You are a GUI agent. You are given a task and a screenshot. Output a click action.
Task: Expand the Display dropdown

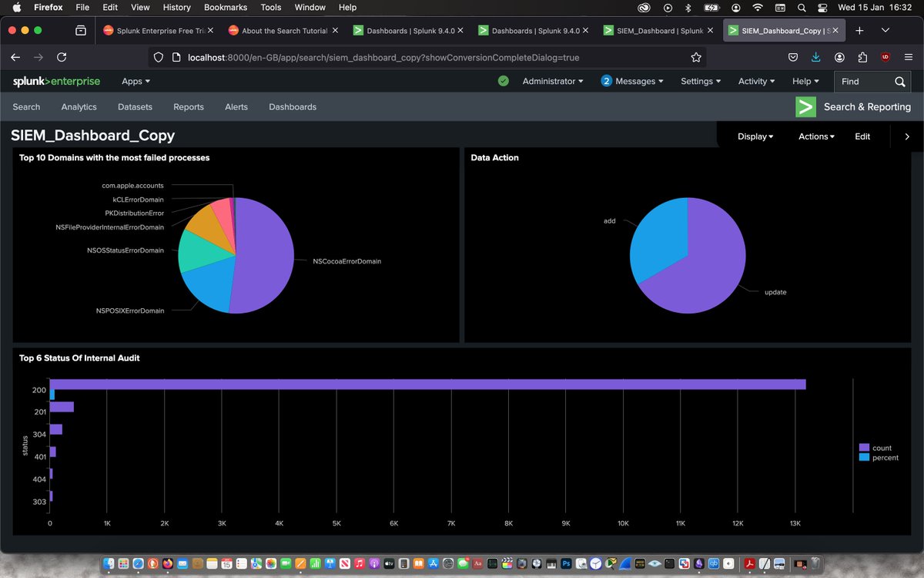[x=755, y=136]
